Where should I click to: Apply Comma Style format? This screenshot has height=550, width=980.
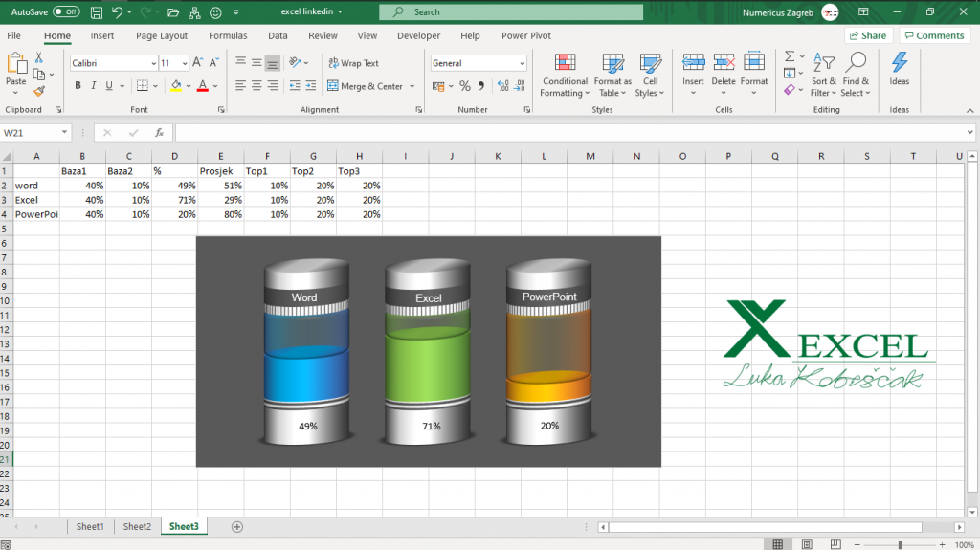coord(481,86)
